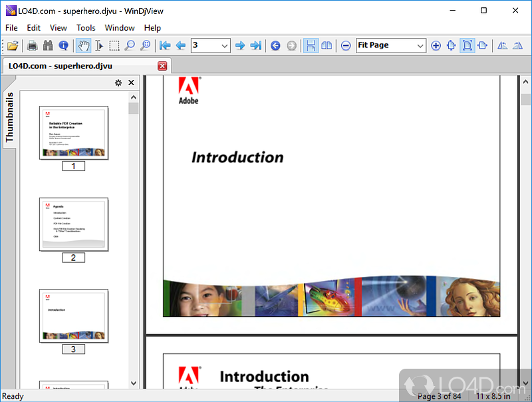This screenshot has height=402, width=532.
Task: Open the Tools menu
Action: click(86, 28)
